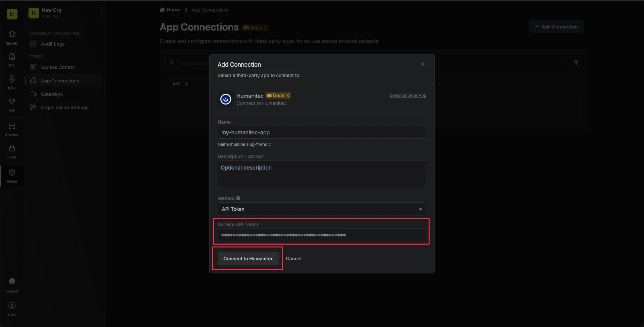Click the green N organization logo
644x327 pixels.
pos(12,14)
